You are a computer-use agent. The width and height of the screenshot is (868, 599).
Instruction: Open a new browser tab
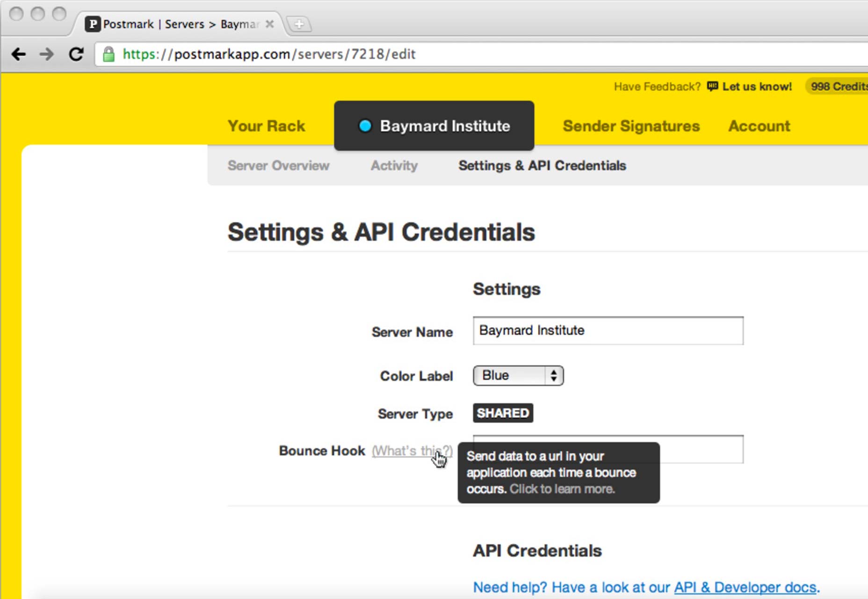(x=299, y=23)
